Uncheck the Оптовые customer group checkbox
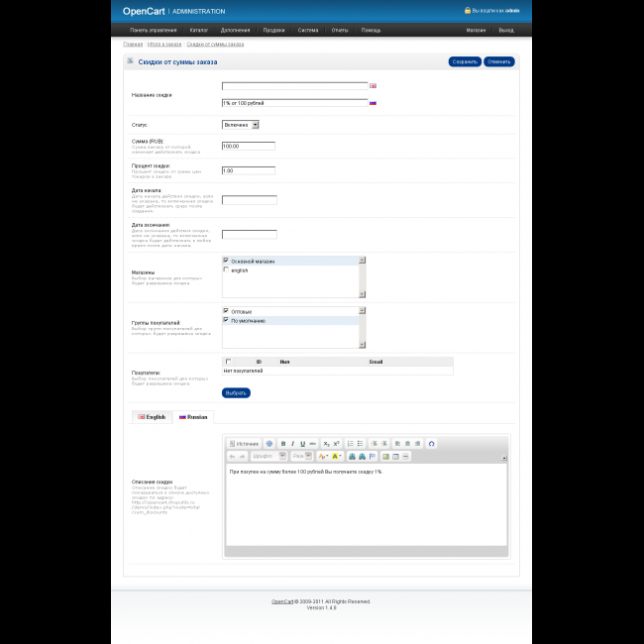This screenshot has width=644, height=644. pyautogui.click(x=226, y=311)
